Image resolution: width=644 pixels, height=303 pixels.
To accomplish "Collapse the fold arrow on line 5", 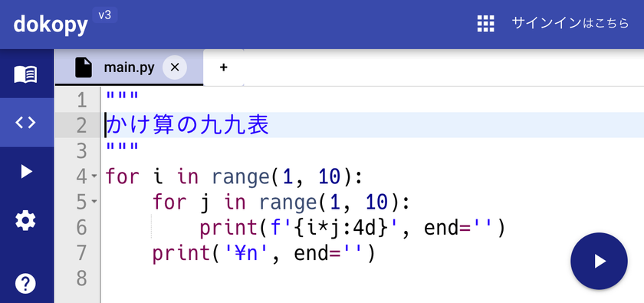I will click(x=94, y=202).
